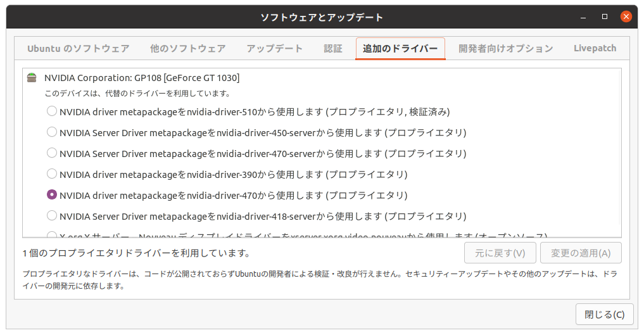Viewport: 644px width, 335px height.
Task: Click the window title ソフトウェアとアップデート
Action: [322, 17]
